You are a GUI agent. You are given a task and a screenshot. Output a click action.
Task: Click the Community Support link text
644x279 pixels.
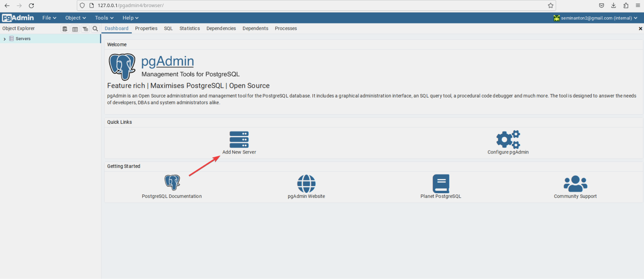[x=575, y=196]
